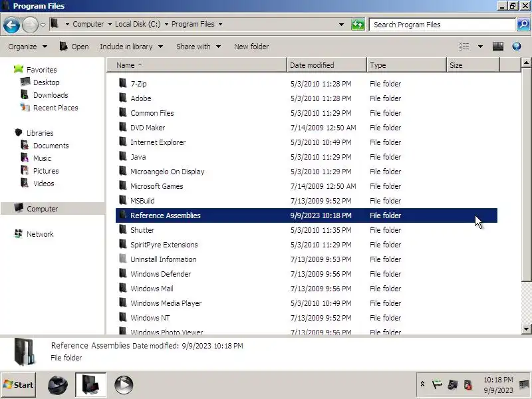
Task: Open the Help question mark icon
Action: pos(517,46)
